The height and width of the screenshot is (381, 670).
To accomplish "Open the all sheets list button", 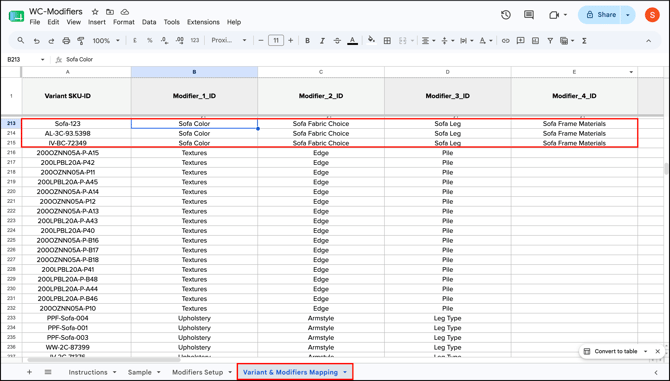I will 48,372.
